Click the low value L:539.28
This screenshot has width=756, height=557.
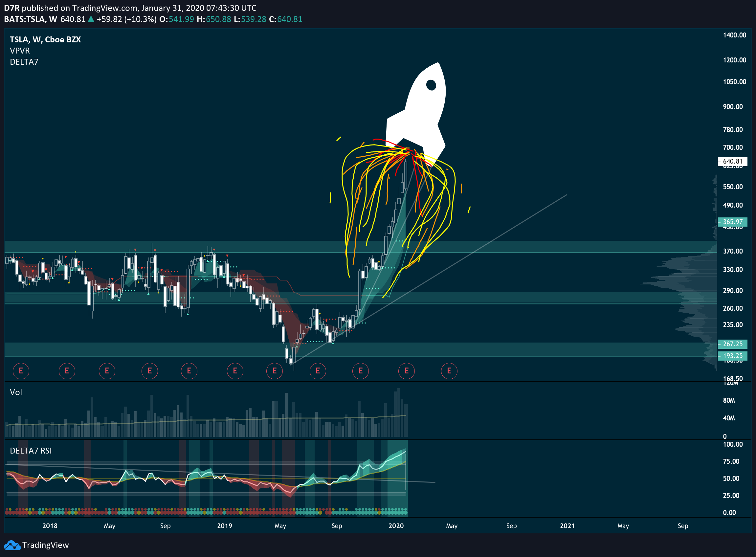click(250, 19)
